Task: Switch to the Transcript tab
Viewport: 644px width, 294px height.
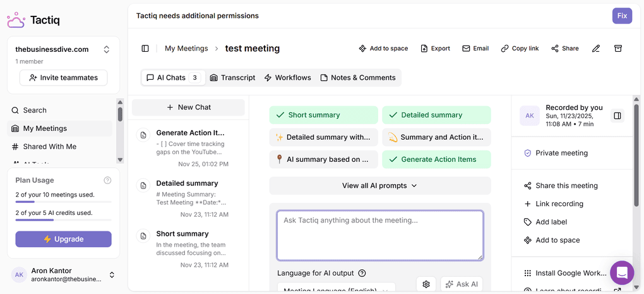Action: (x=232, y=78)
